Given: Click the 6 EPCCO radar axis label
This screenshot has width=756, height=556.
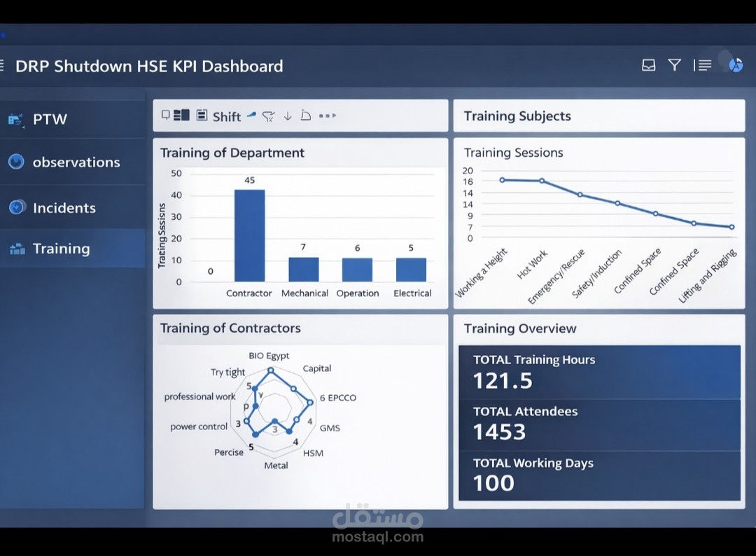Looking at the screenshot, I should click(x=338, y=398).
